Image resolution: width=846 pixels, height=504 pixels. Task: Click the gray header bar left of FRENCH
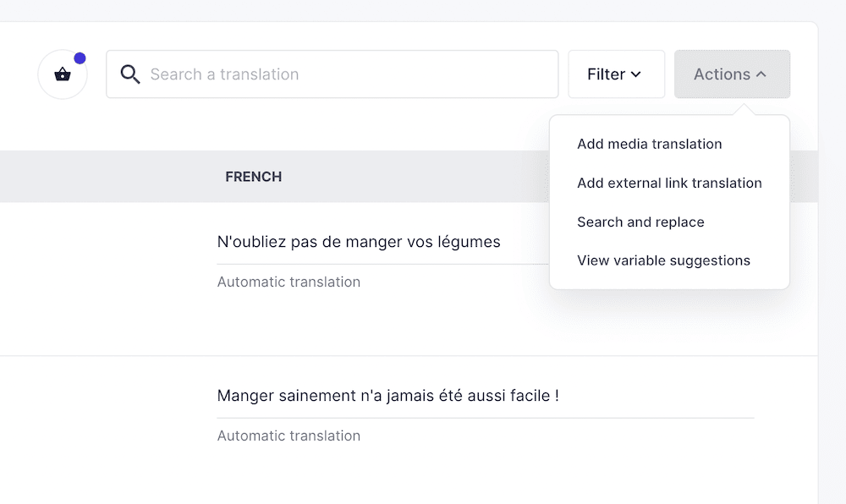[x=102, y=177]
